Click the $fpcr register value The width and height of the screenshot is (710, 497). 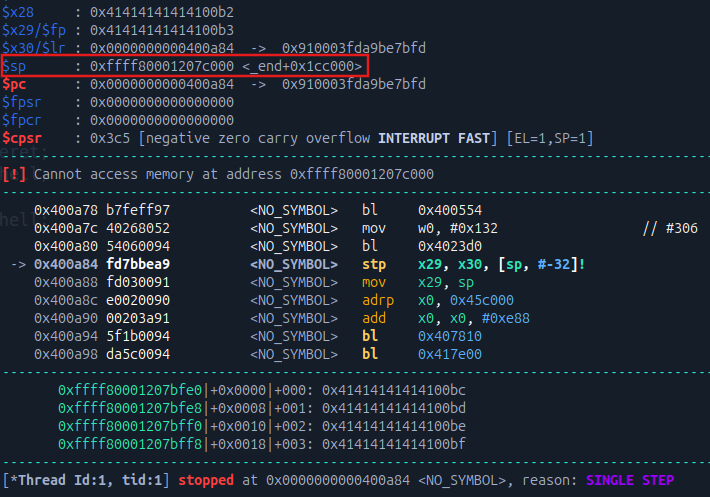point(162,120)
